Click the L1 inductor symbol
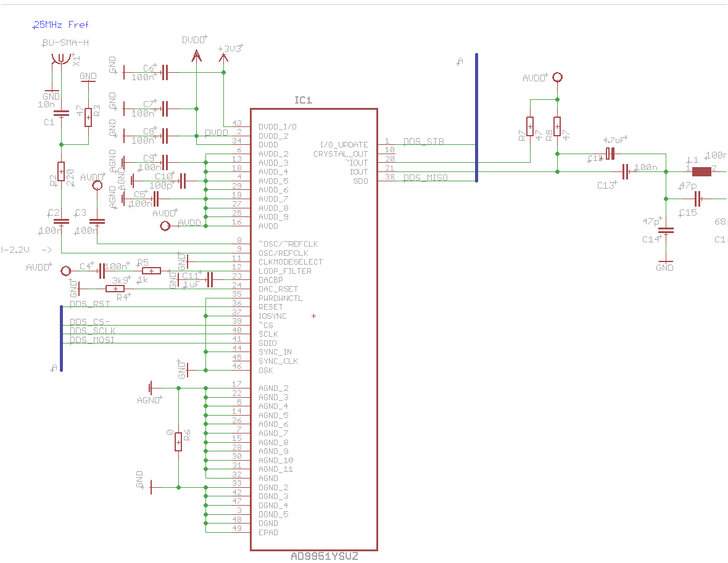728x563 pixels. pyautogui.click(x=701, y=171)
